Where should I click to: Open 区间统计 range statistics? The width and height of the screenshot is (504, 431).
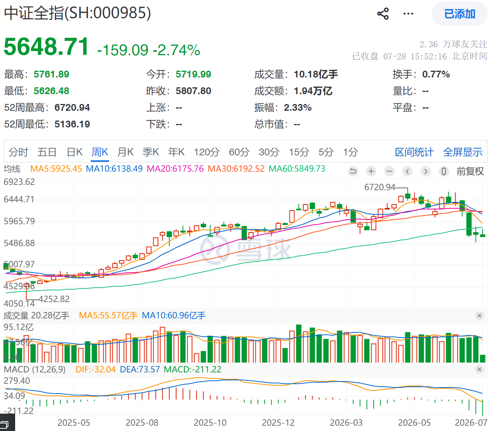tap(414, 152)
